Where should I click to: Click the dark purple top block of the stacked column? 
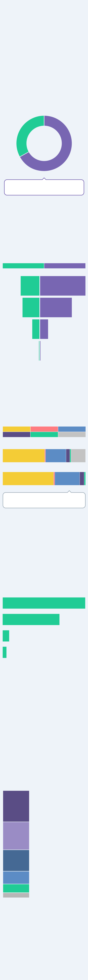(16, 806)
